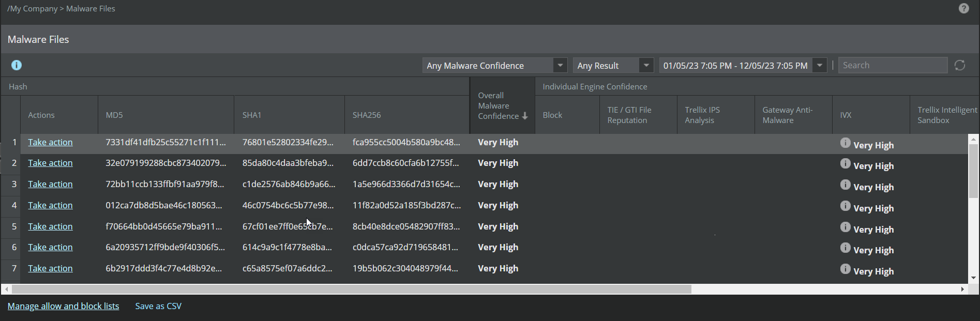The height and width of the screenshot is (321, 980).
Task: Click Take action for row 3
Action: pyautogui.click(x=50, y=184)
